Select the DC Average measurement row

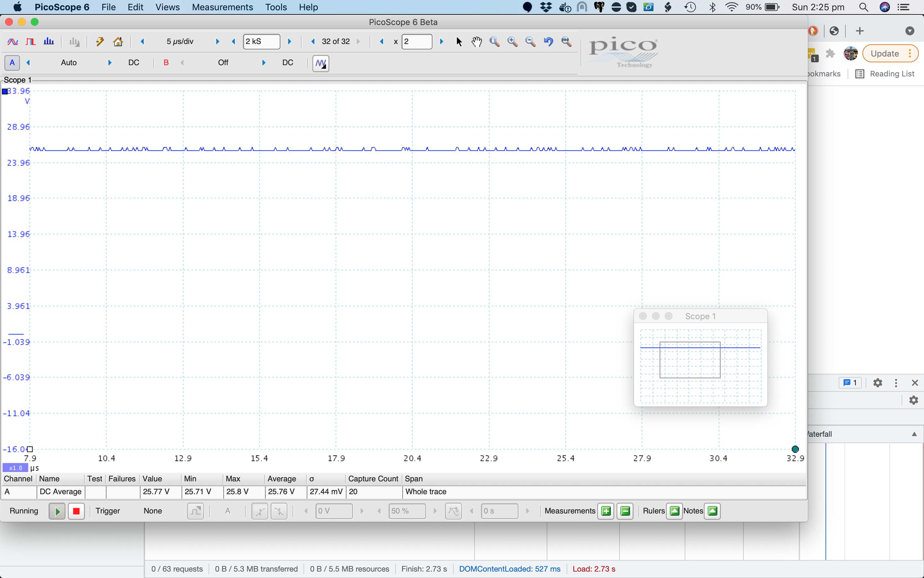tap(404, 492)
